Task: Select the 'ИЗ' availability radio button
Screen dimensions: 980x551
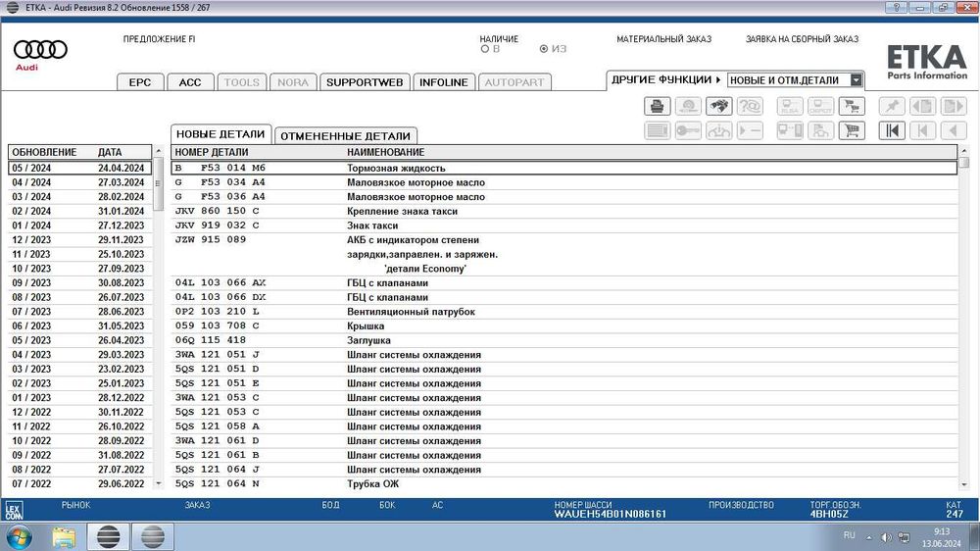Action: click(544, 49)
